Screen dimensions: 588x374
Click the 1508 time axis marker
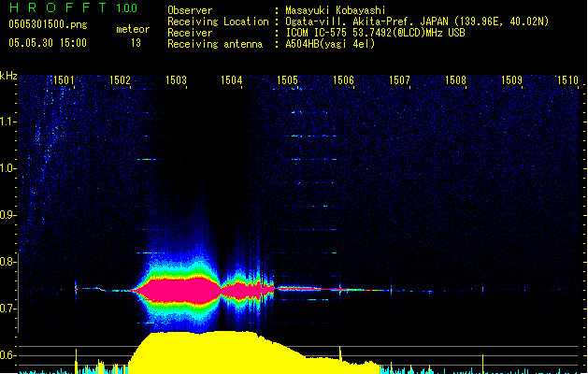(455, 80)
